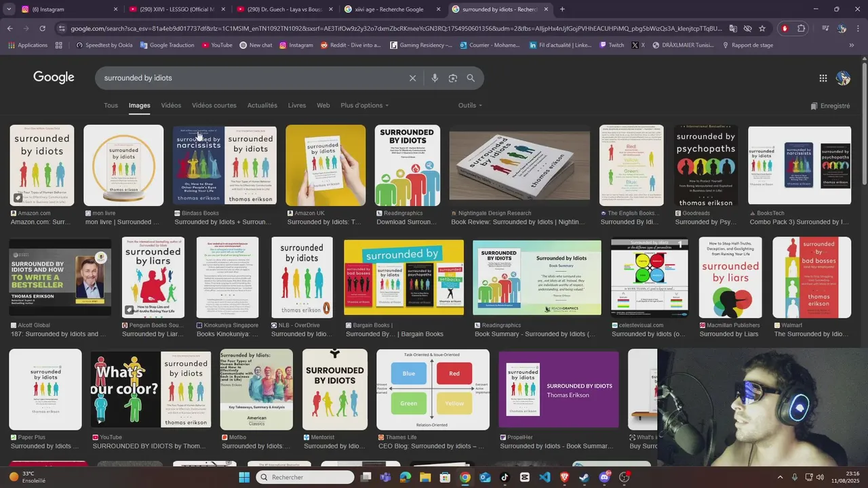Click the magnifier search button in search box
The image size is (868, 488).
coord(471,78)
